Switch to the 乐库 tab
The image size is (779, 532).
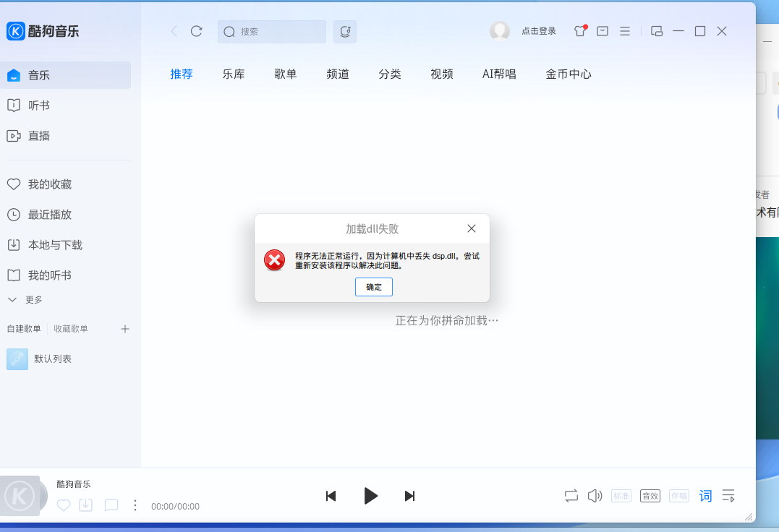pos(234,74)
